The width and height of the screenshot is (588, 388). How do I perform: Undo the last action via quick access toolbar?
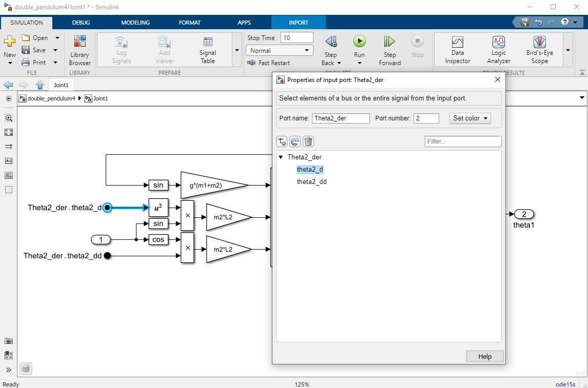click(538, 23)
